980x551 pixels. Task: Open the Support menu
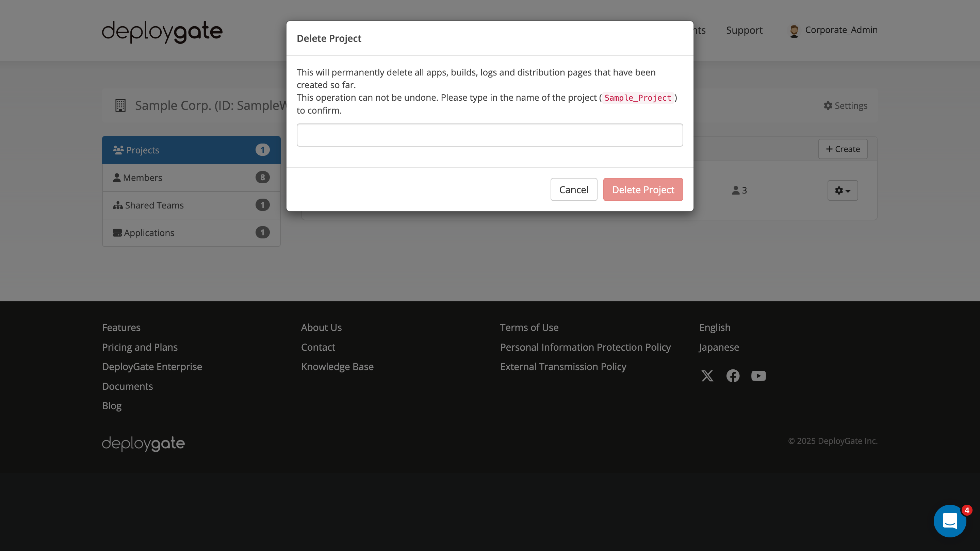744,30
